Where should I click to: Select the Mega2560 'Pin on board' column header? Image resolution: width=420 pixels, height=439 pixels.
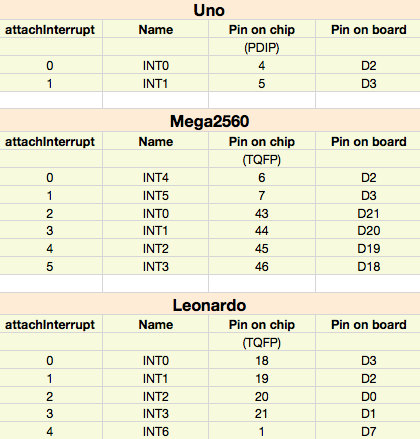click(x=369, y=142)
